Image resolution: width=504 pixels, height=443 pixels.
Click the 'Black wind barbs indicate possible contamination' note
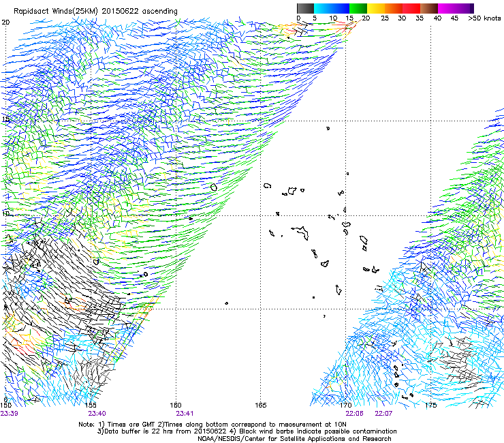point(318,431)
